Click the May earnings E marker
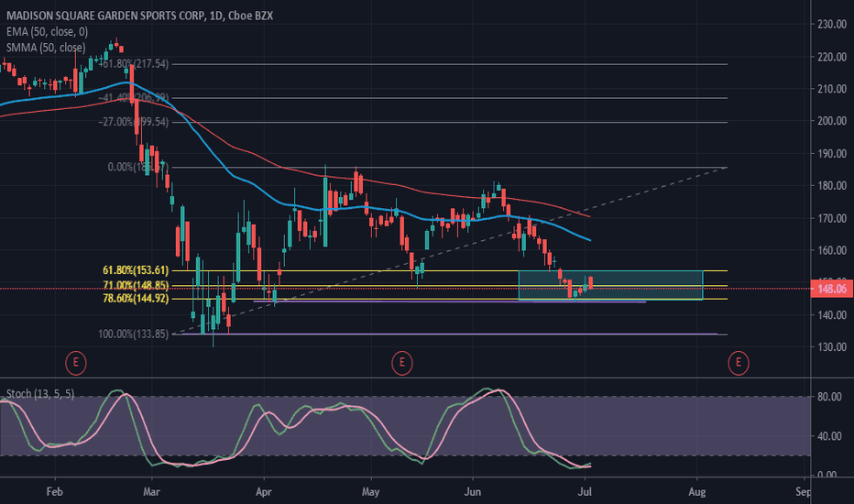Screen dimensions: 854x504 pos(402,363)
